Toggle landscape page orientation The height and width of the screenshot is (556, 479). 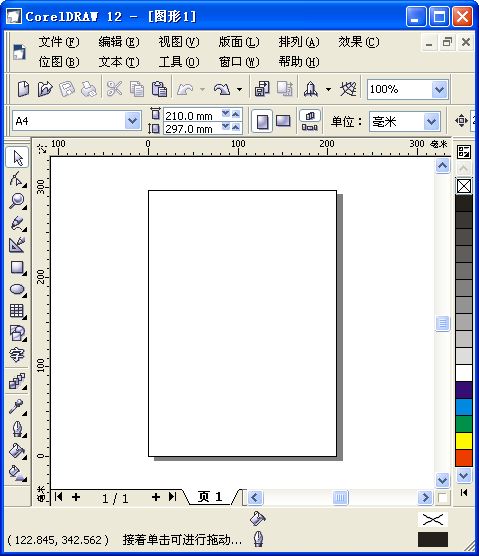click(x=283, y=121)
